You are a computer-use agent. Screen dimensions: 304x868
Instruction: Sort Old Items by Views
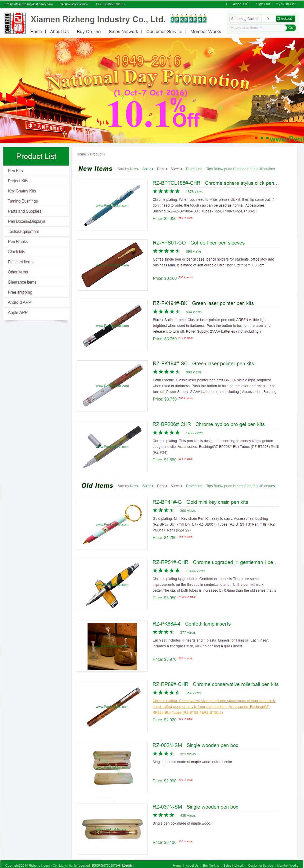tap(176, 486)
